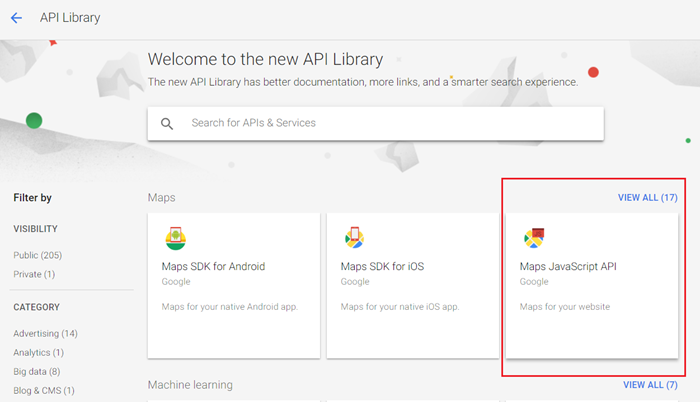Filter by Big data (8) category
Screen dimensions: 700x402
pos(37,372)
